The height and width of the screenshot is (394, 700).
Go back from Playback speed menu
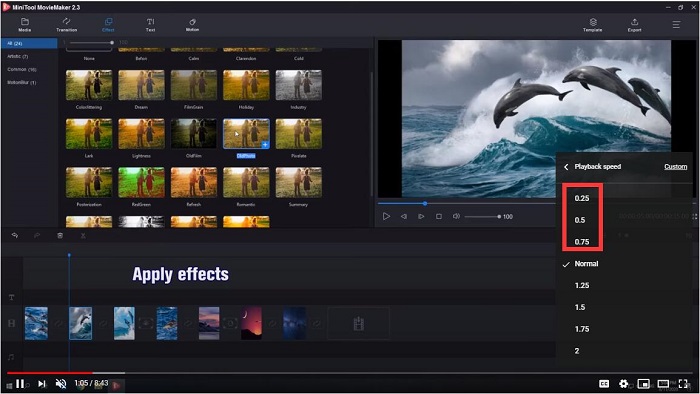pyautogui.click(x=566, y=167)
